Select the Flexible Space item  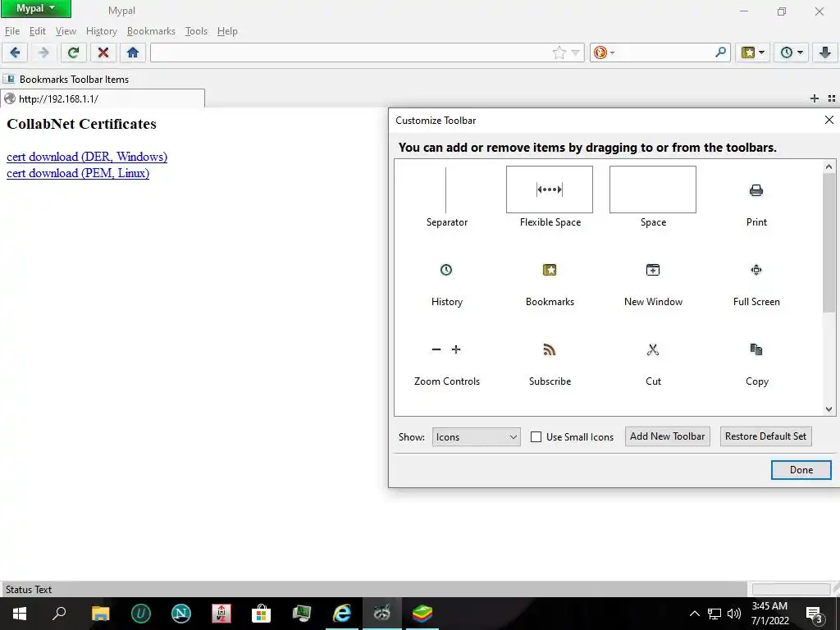pos(550,197)
